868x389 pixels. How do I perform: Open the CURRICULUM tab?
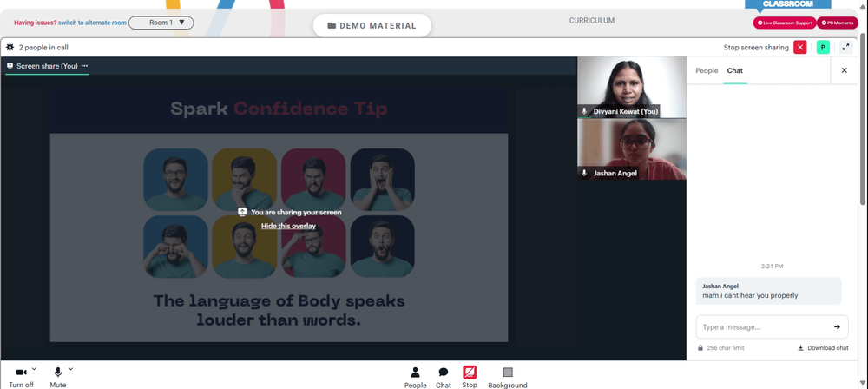(x=592, y=21)
